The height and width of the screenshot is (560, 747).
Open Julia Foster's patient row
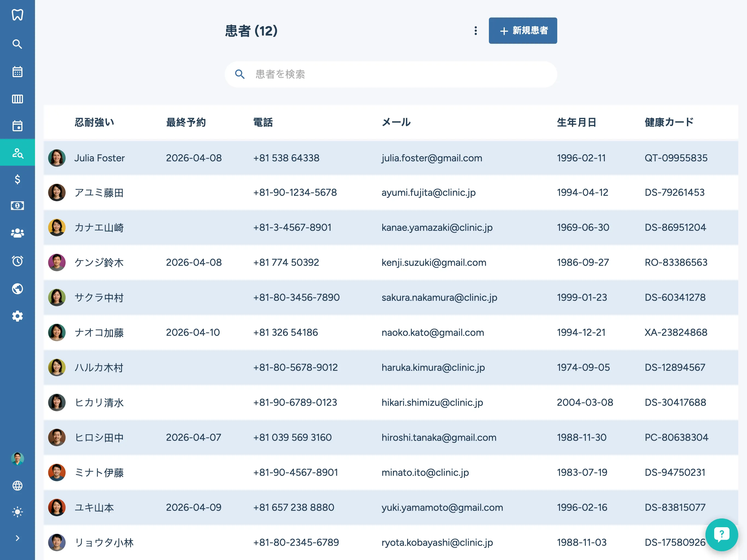(x=100, y=158)
